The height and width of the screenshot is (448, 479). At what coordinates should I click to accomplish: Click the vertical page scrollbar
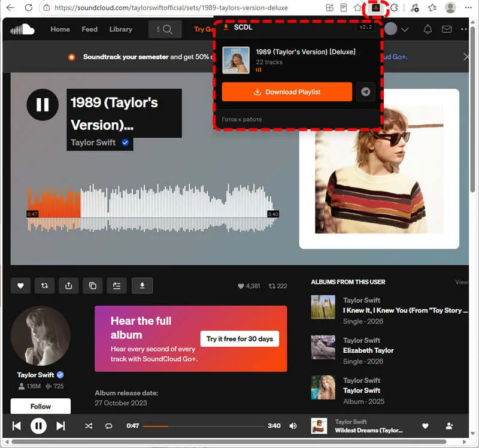[x=472, y=110]
